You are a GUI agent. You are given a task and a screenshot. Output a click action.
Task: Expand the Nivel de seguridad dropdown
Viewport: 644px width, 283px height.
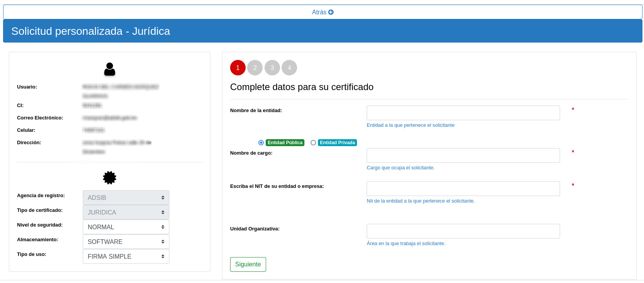pos(126,227)
